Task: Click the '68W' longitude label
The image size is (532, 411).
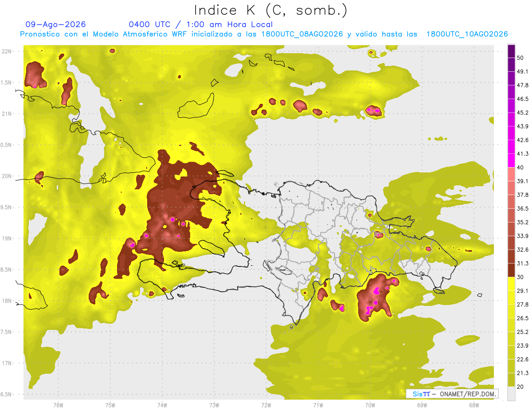Action: [x=474, y=405]
